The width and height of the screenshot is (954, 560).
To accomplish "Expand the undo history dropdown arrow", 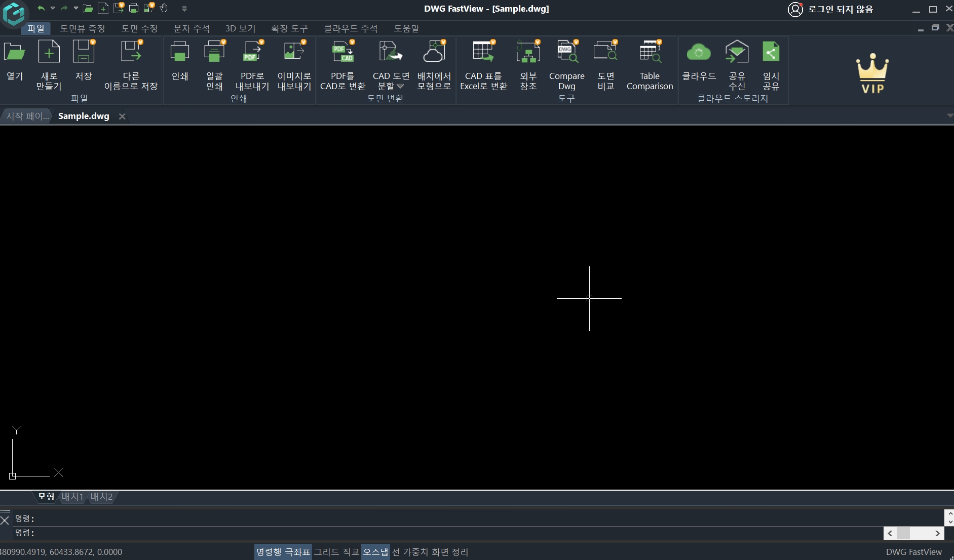I will 53,8.
